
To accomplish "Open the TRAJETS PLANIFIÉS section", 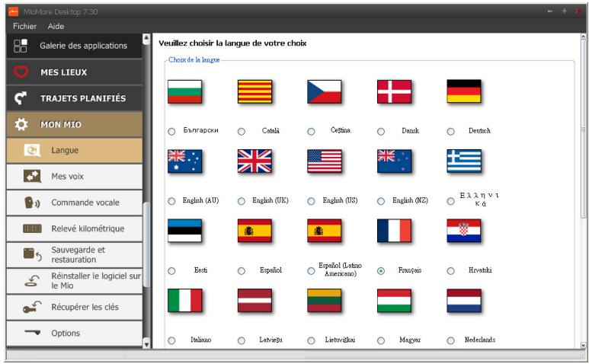I will pos(75,98).
